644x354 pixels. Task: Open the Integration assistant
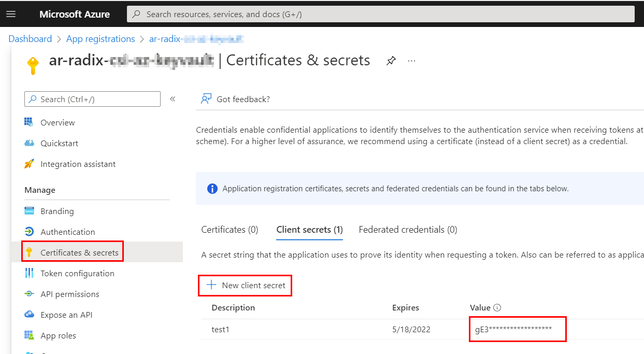77,164
